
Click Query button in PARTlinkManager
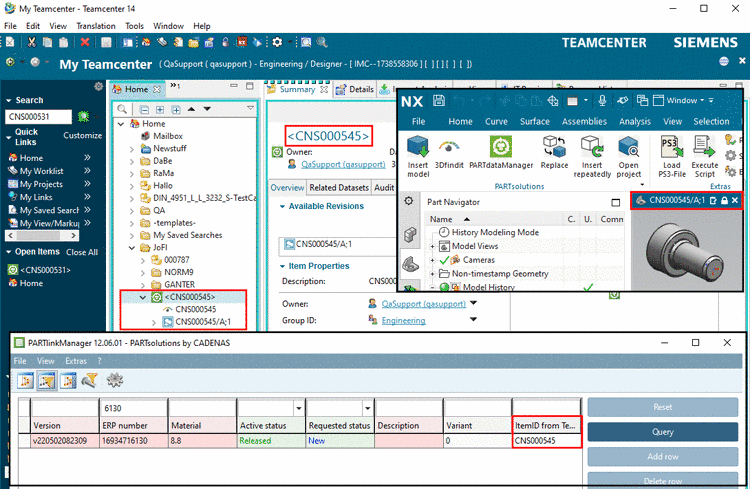coord(662,432)
